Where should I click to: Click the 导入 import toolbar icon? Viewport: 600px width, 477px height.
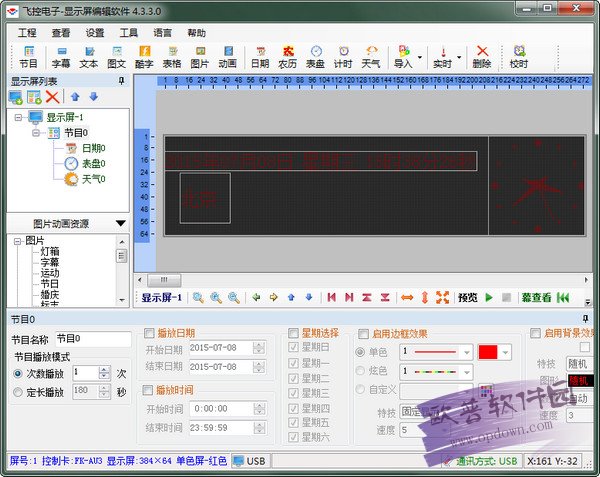403,57
